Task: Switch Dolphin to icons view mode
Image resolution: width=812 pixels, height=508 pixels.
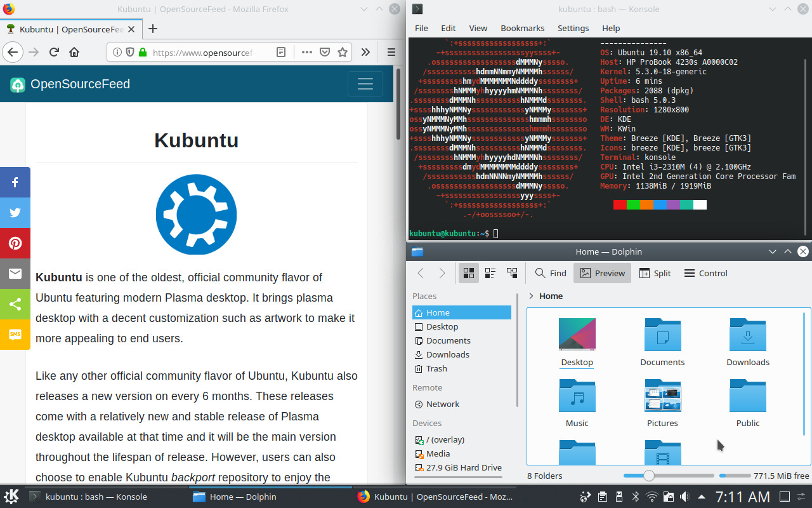Action: tap(469, 273)
